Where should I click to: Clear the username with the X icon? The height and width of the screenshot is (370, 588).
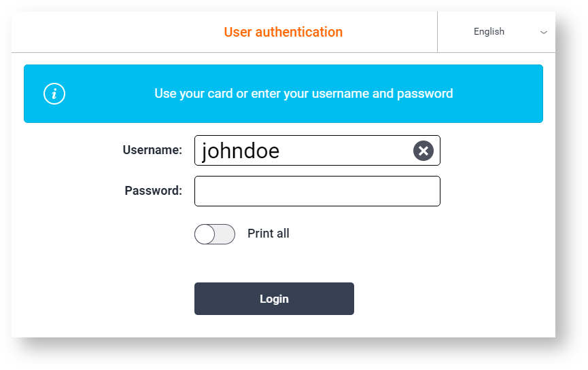click(x=423, y=151)
